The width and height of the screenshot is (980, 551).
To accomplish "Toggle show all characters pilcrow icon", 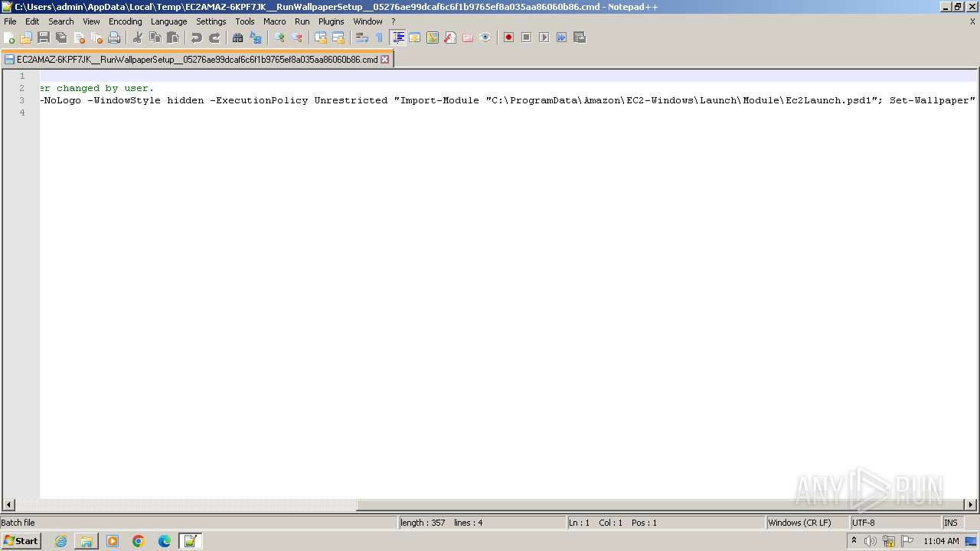I will tap(380, 37).
